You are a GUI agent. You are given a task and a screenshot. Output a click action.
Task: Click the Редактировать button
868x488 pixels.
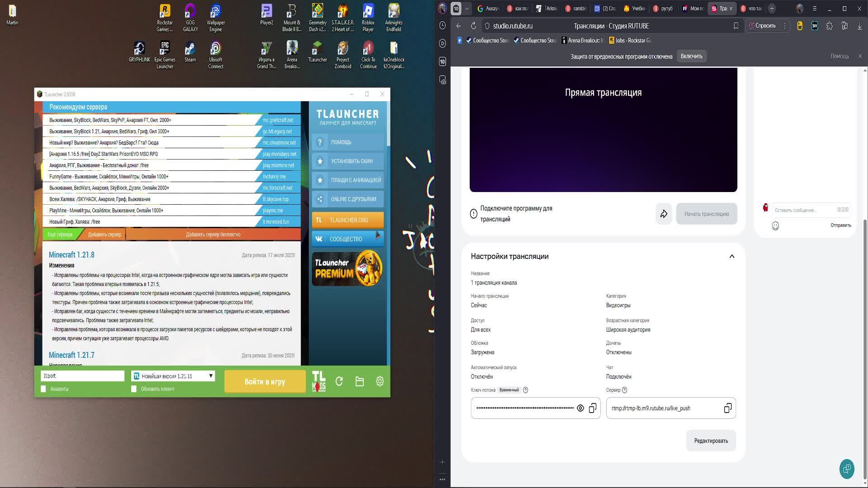click(711, 441)
